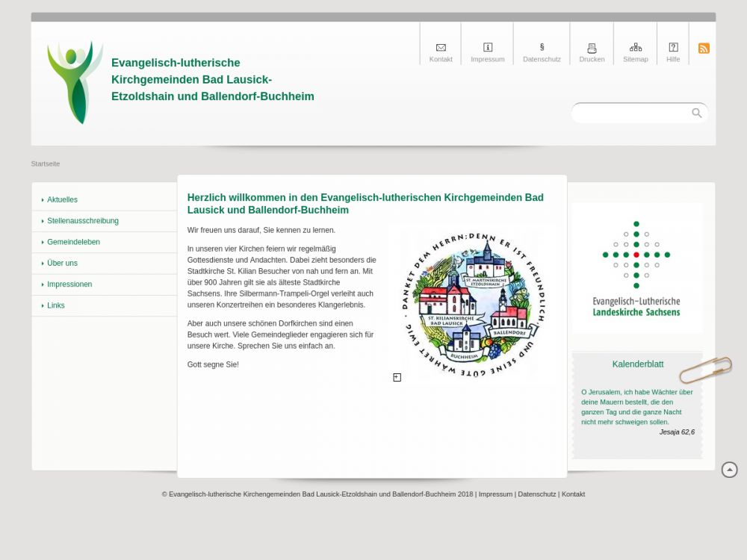Viewport: 747px width, 560px height.
Task: Click the Startseite breadcrumb link
Action: [46, 164]
